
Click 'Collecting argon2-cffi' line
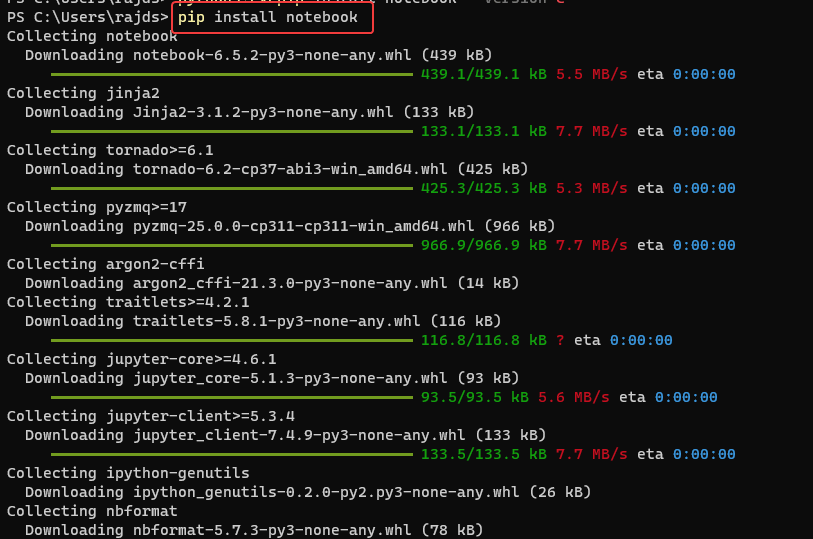coord(105,264)
